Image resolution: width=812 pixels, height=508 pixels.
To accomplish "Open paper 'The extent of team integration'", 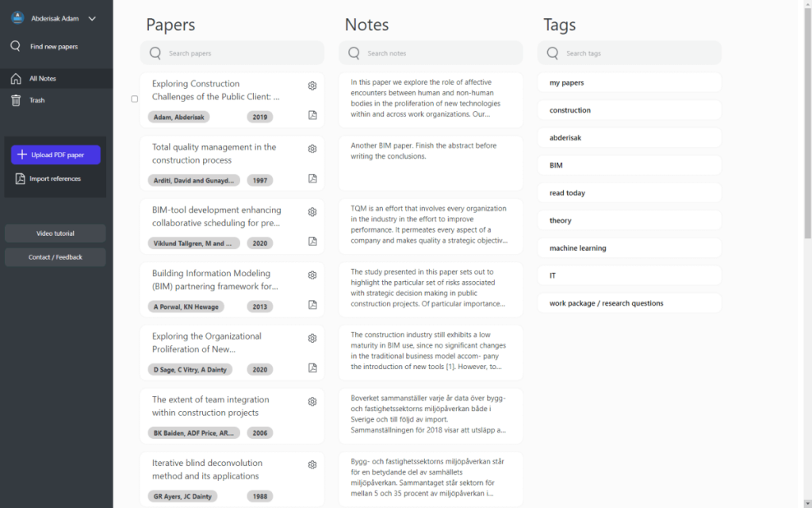I will pos(211,406).
